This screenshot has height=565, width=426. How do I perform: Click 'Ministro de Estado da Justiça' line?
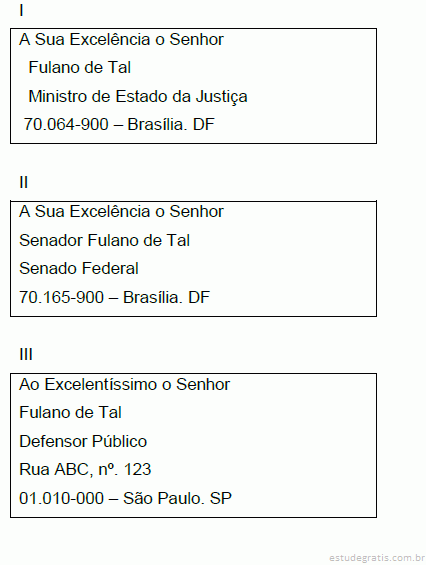coord(138,97)
